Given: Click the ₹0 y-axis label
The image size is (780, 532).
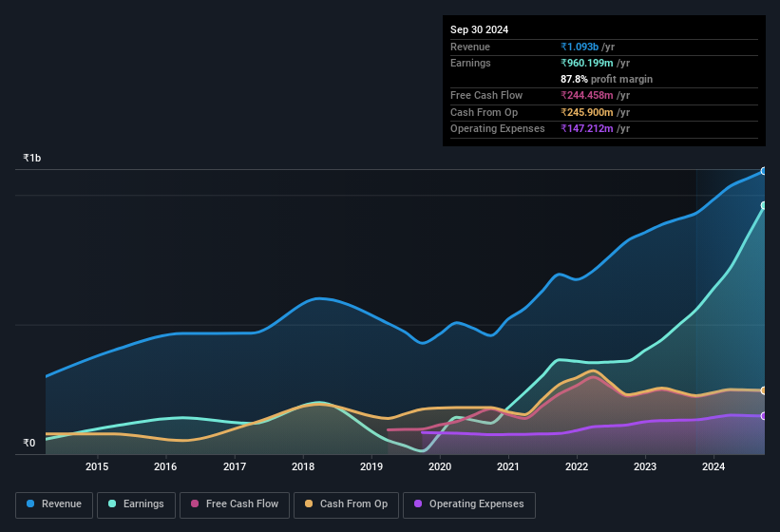Looking at the screenshot, I should tap(29, 443).
